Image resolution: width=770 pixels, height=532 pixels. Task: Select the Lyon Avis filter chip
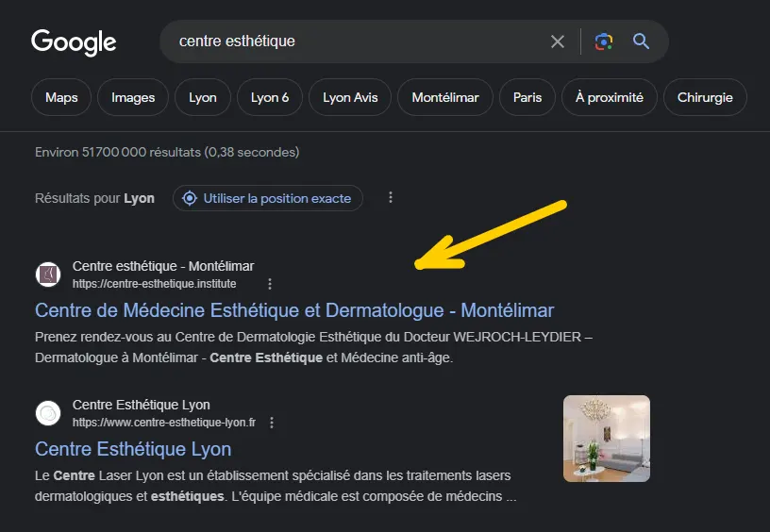tap(350, 97)
